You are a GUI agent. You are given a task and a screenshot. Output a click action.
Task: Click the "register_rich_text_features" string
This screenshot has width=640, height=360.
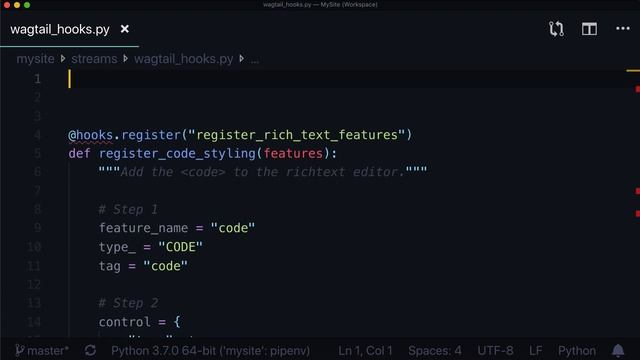point(297,135)
